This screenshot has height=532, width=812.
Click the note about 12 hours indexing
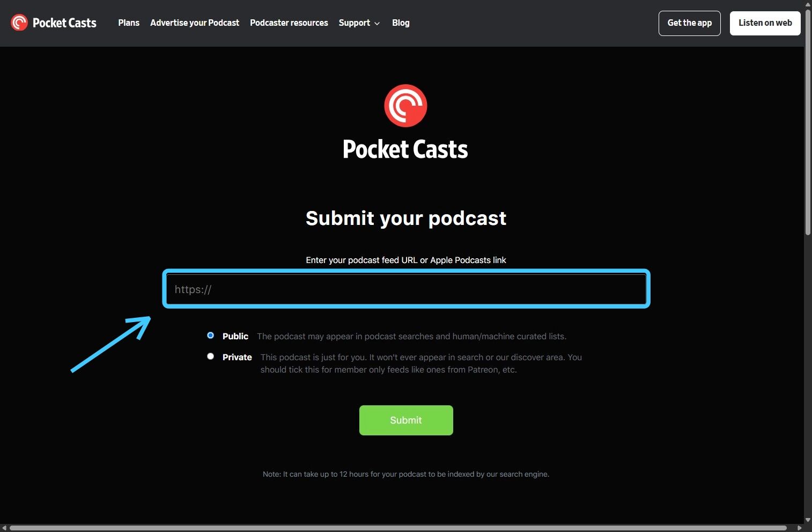[406, 474]
